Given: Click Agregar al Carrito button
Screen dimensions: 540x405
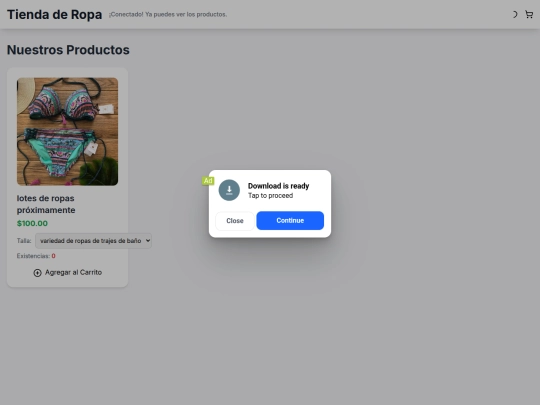Looking at the screenshot, I should (x=68, y=272).
